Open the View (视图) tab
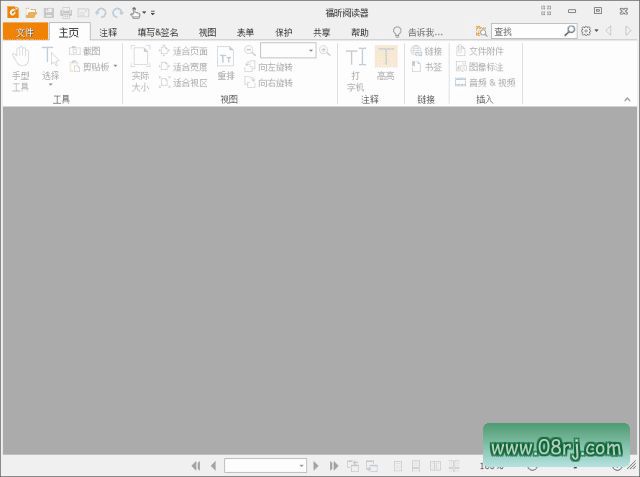The width and height of the screenshot is (640, 477). tap(207, 32)
